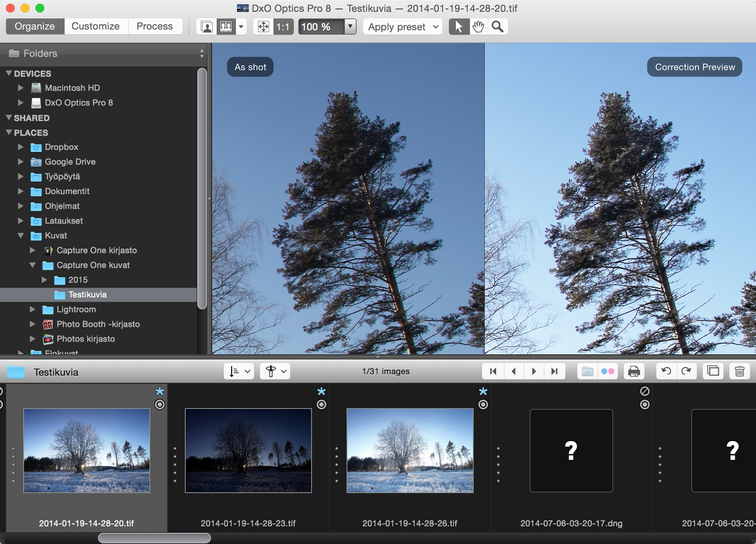This screenshot has height=544, width=756.
Task: Go to the previous image
Action: 514,372
